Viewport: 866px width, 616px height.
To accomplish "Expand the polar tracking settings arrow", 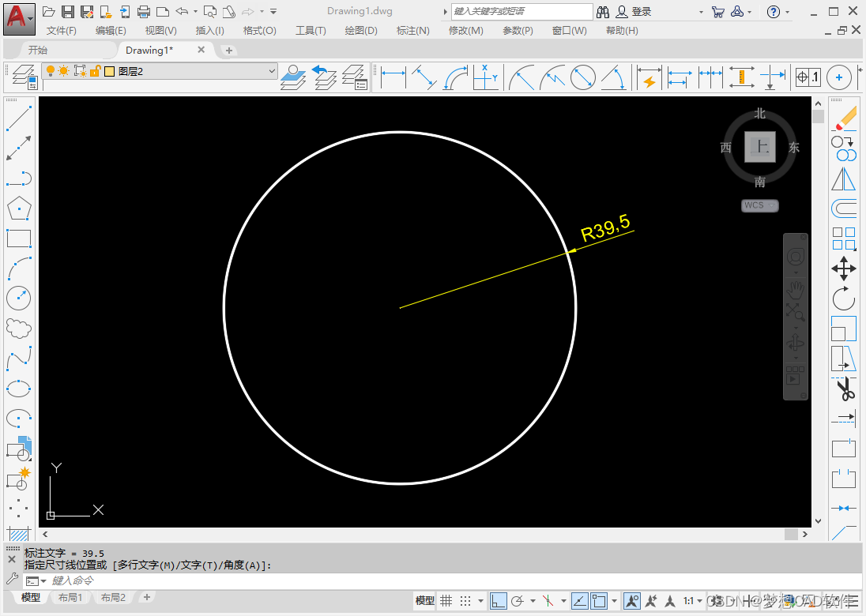I will [x=533, y=600].
